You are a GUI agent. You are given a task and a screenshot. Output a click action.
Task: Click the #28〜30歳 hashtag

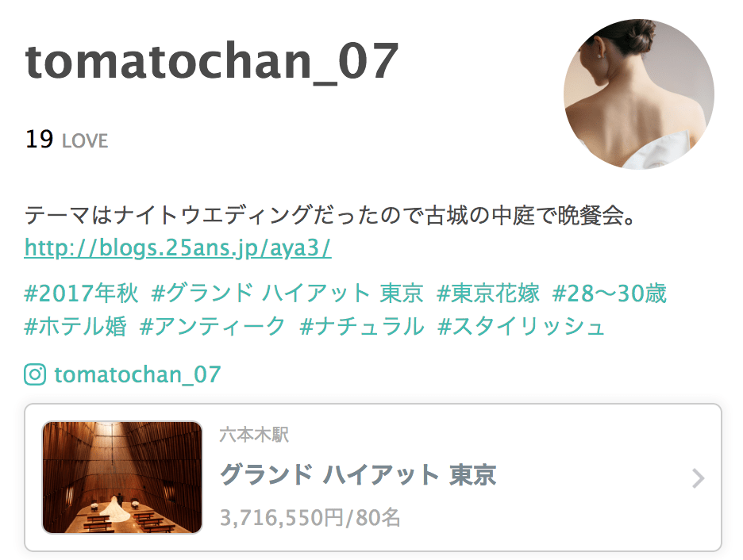[610, 293]
